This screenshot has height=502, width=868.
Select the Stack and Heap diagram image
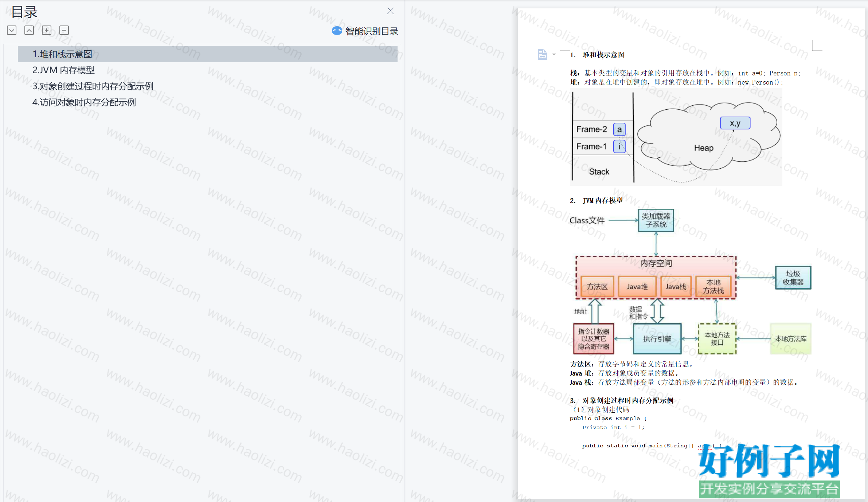[x=676, y=137]
